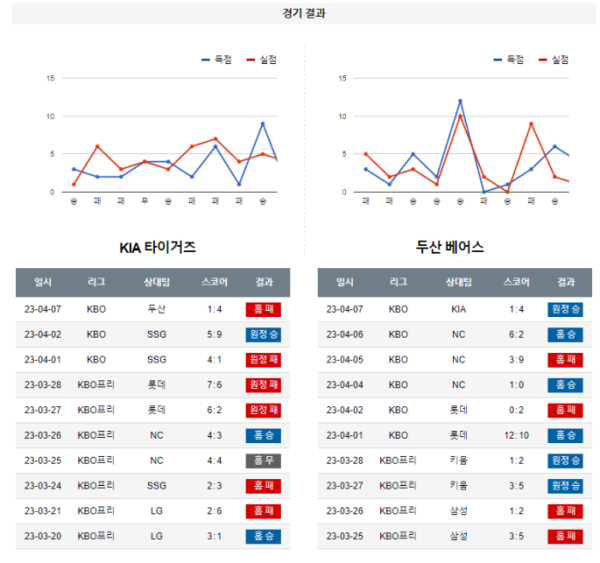Select date 23-03-24 in KIA table
This screenshot has width=600, height=563.
point(43,486)
